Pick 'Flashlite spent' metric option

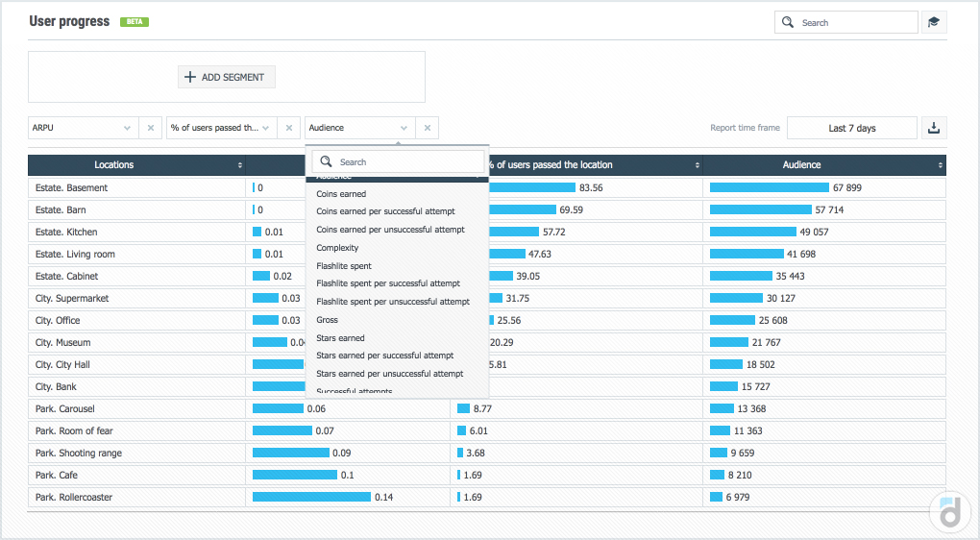(344, 266)
